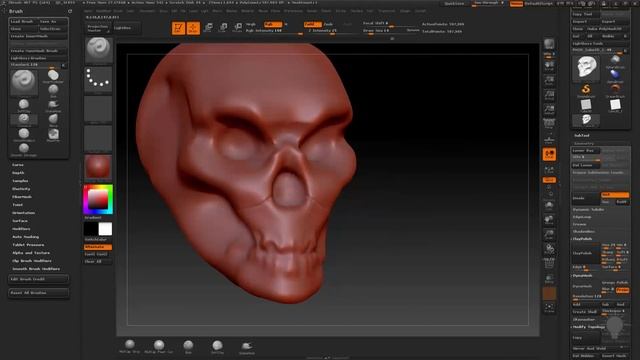The width and height of the screenshot is (640, 360).
Task: Open the Preferences menu
Action: (293, 11)
